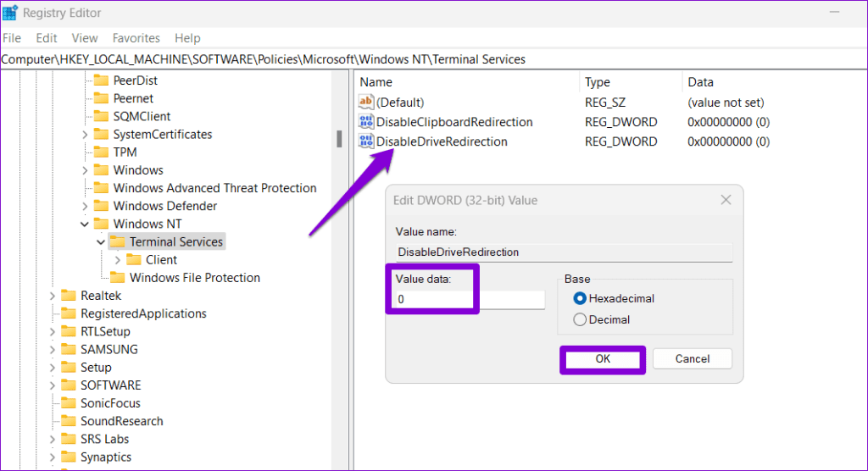Expand the SystemCertificates key
The width and height of the screenshot is (868, 471).
(x=85, y=135)
